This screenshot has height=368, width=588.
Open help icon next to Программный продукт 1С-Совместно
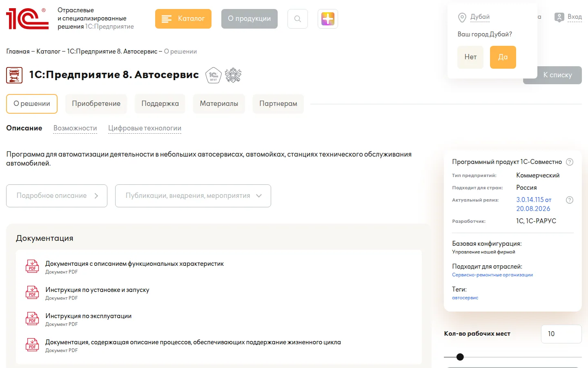(570, 162)
